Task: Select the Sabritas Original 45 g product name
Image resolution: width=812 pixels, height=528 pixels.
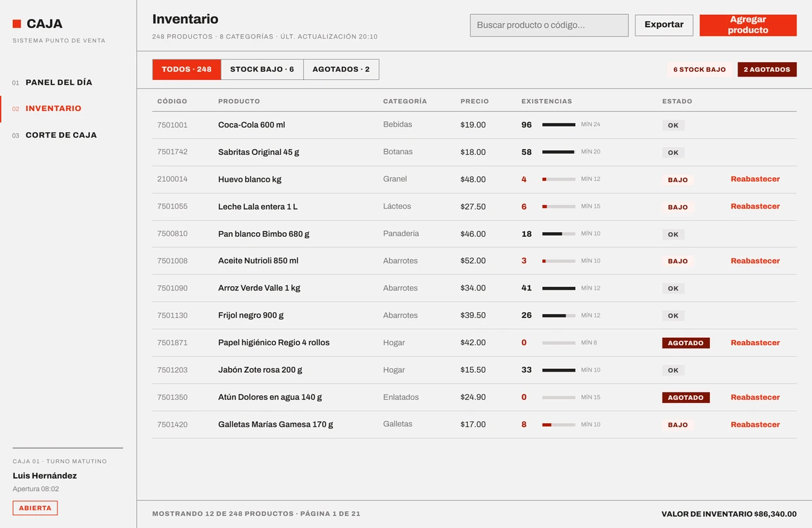Action: [258, 152]
